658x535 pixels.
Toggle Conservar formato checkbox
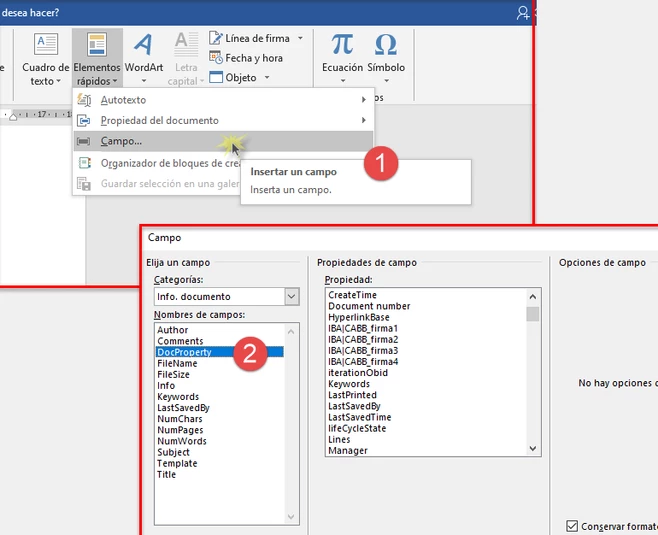pos(572,526)
